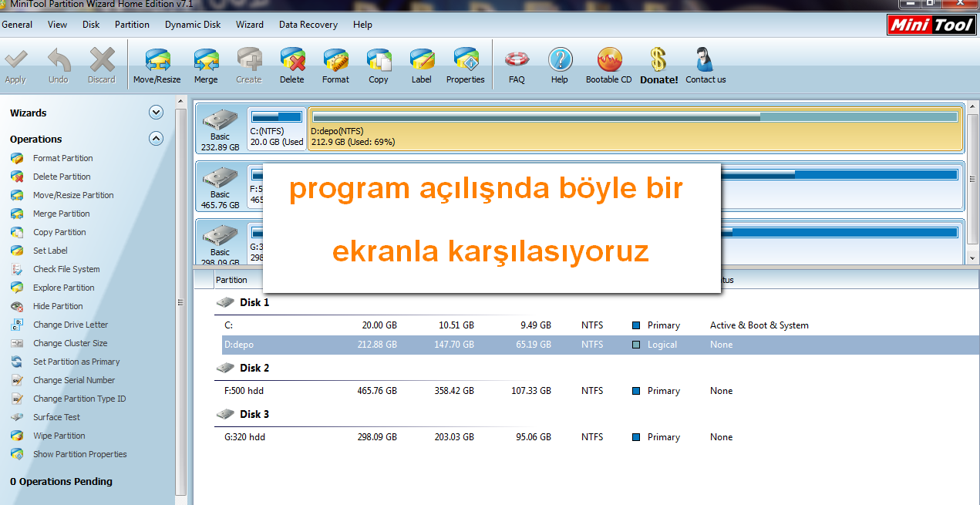
Task: Open the Dynamic Disk menu
Action: 193,25
